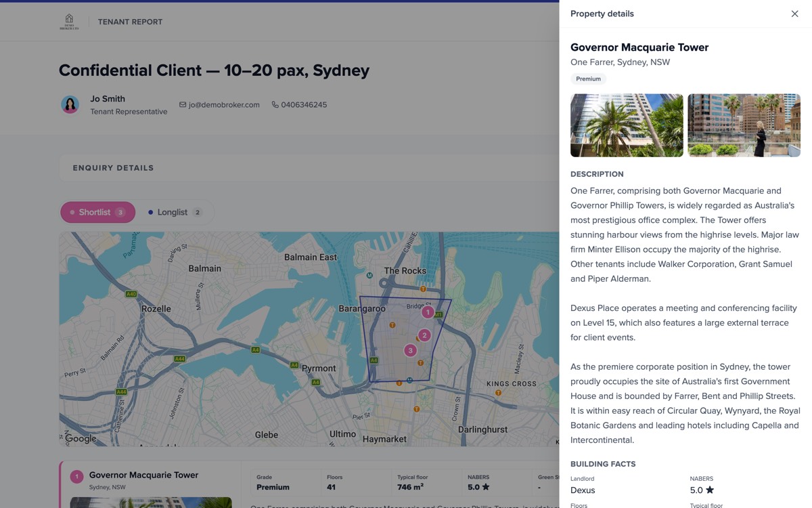Click the Floors 41 cell
Screen dimensions: 812x508
pos(356,482)
